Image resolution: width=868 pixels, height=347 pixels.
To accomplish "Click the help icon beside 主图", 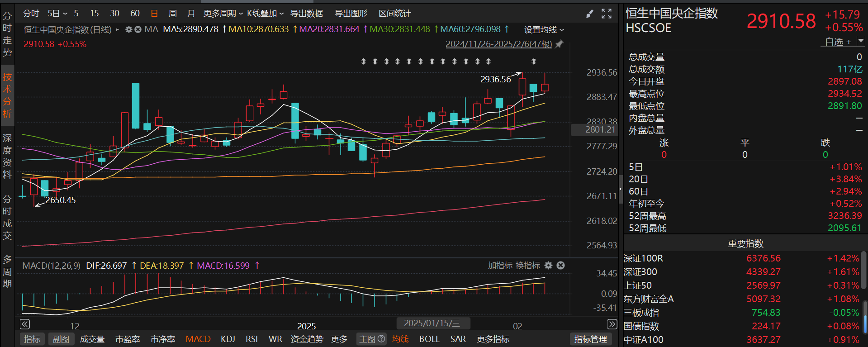I will (381, 339).
